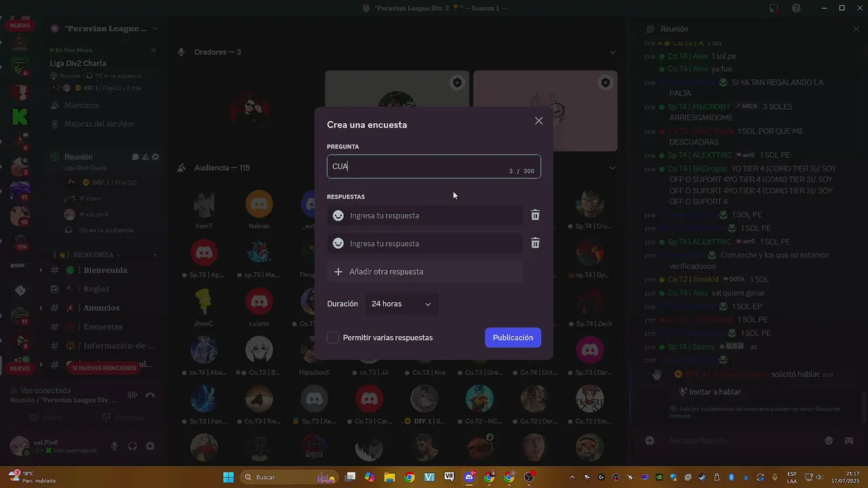Collapse the Audiencia section chevron
The width and height of the screenshot is (868, 488).
point(612,168)
